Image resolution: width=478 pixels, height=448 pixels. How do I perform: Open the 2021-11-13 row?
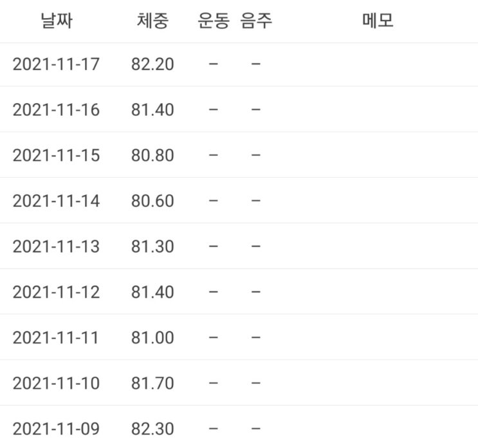(239, 246)
